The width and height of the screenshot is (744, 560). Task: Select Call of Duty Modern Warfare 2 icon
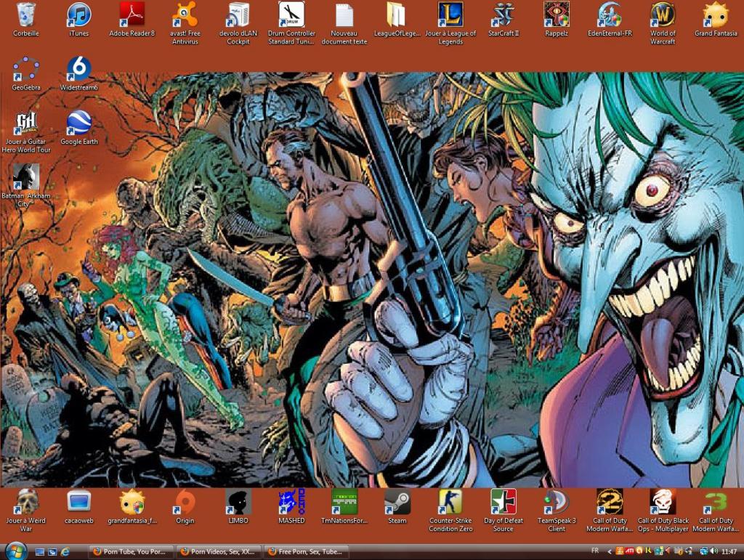point(610,511)
